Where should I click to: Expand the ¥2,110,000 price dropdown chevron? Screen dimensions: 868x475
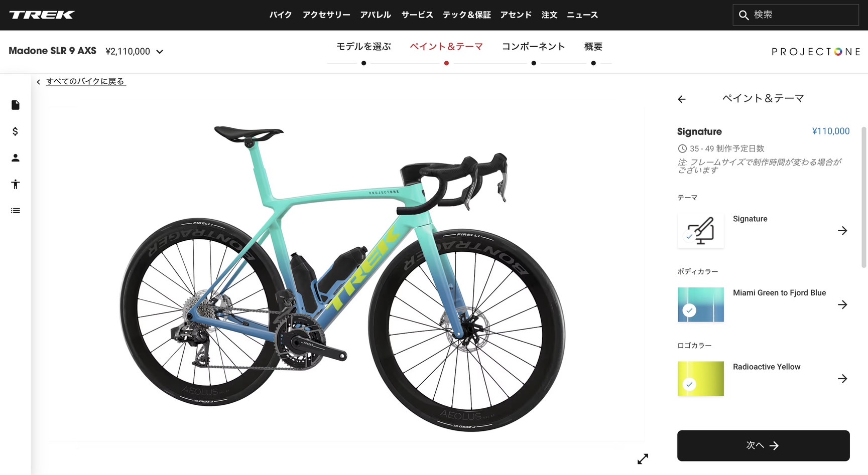[160, 52]
